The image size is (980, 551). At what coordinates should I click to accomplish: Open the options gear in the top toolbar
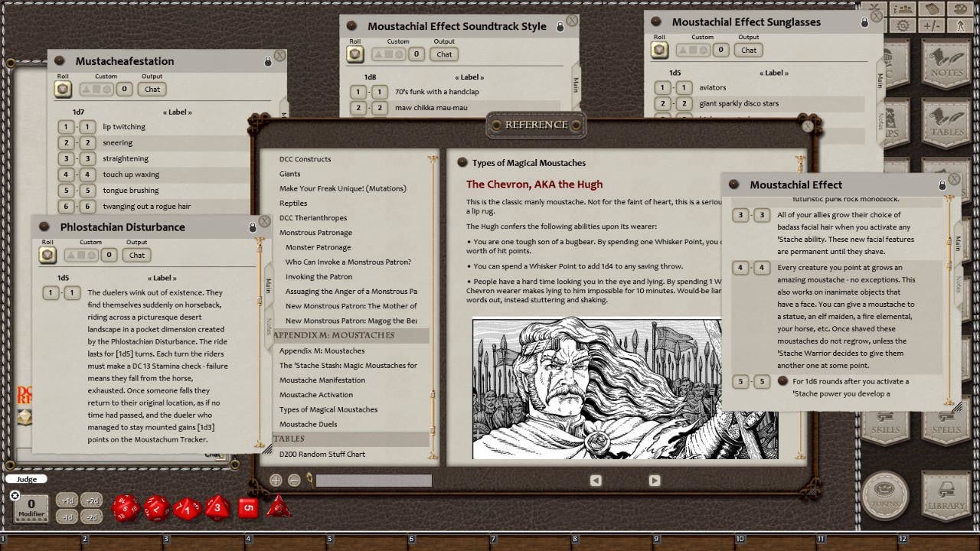point(902,24)
